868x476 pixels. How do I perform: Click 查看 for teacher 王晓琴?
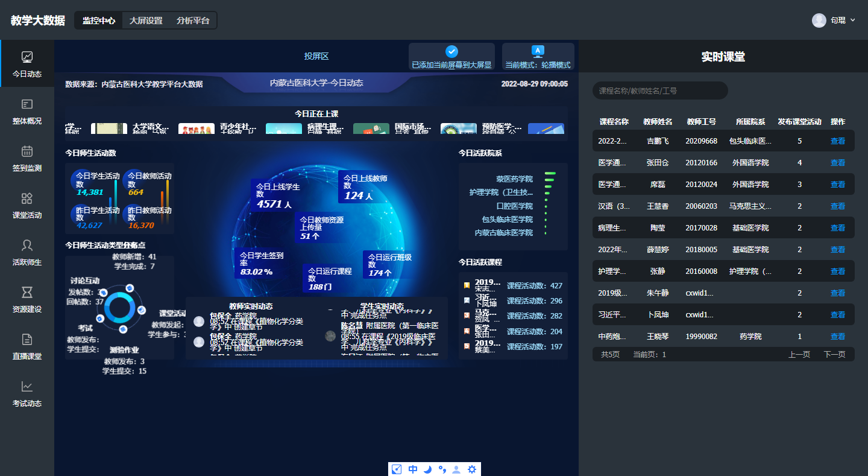point(837,337)
